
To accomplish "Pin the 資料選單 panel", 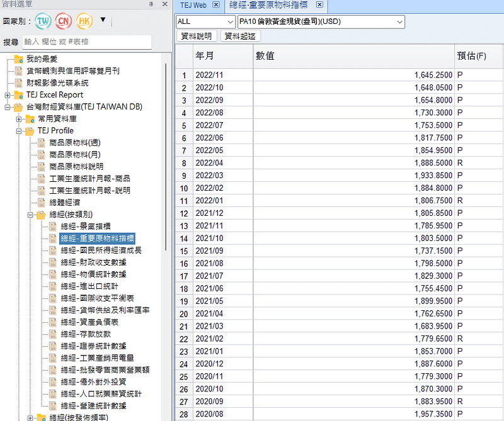I will pos(151,4).
